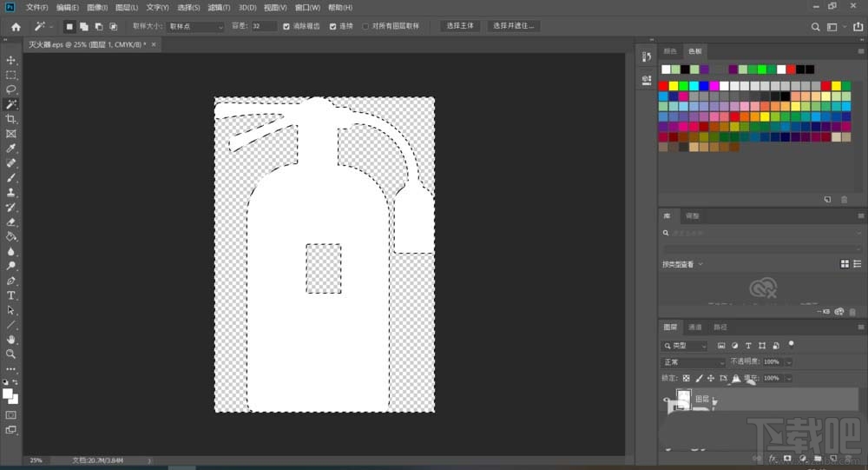The image size is (868, 470).
Task: Select the Move tool
Action: click(10, 60)
